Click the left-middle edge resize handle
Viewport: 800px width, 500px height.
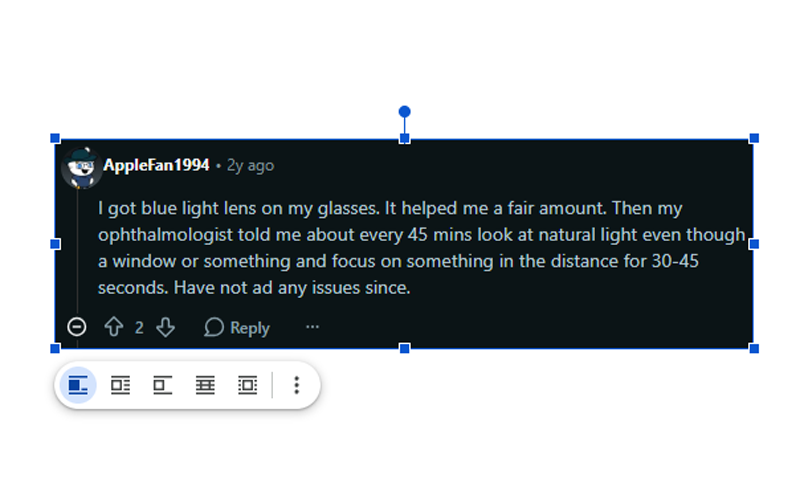55,243
